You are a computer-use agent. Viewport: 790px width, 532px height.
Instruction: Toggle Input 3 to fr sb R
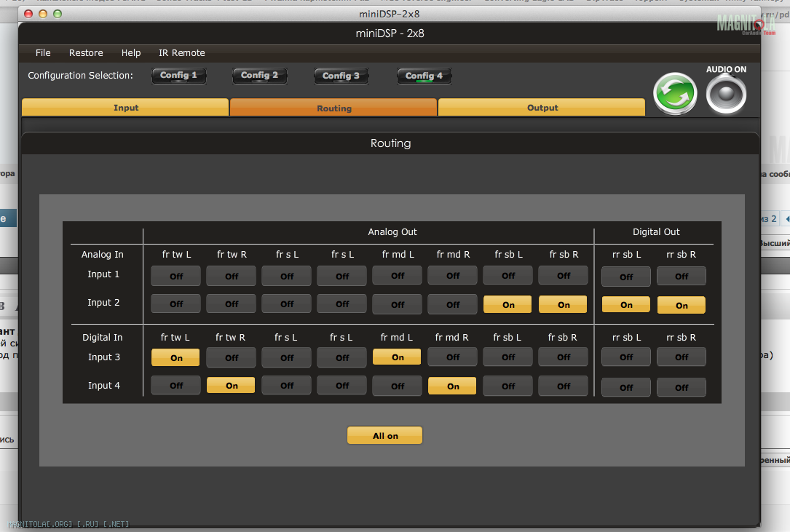[564, 357]
